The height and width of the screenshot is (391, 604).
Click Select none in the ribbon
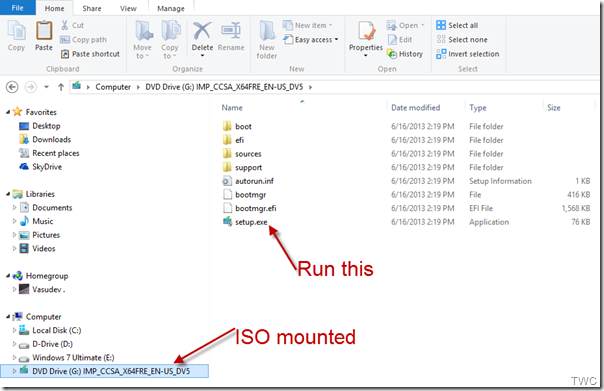(x=462, y=40)
